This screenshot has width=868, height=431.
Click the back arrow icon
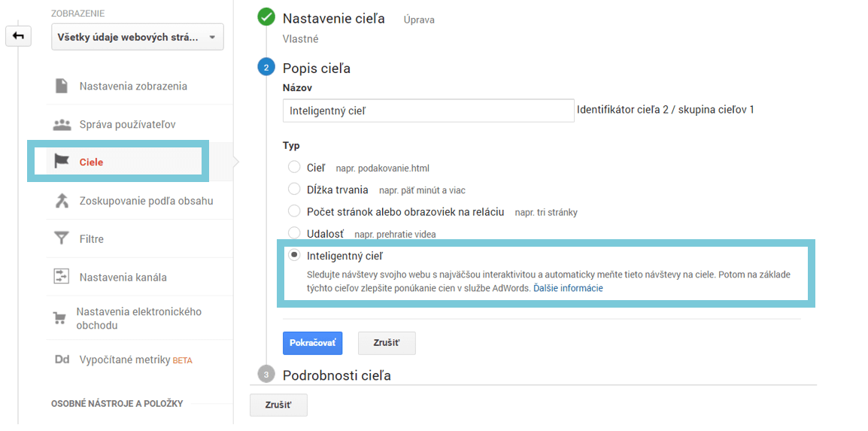tap(18, 36)
